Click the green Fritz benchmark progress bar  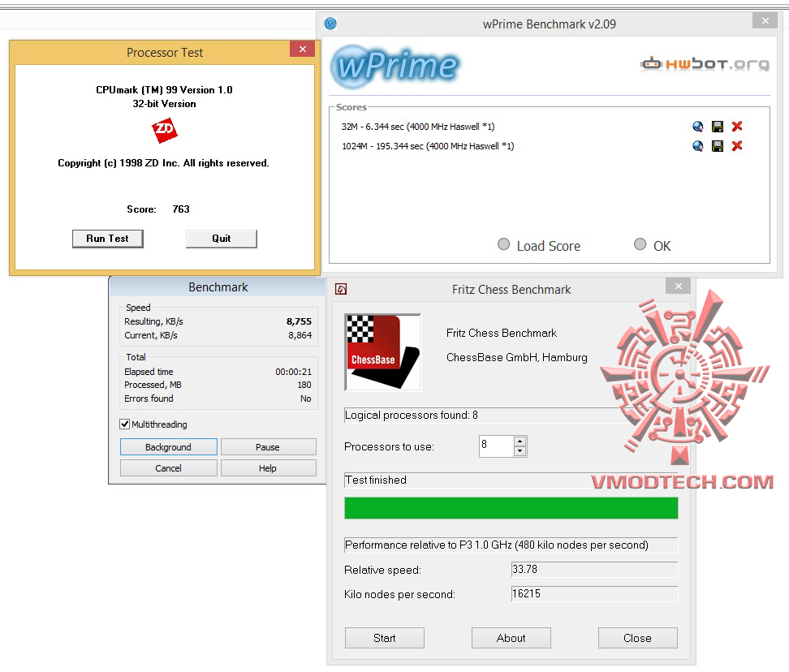(x=511, y=508)
